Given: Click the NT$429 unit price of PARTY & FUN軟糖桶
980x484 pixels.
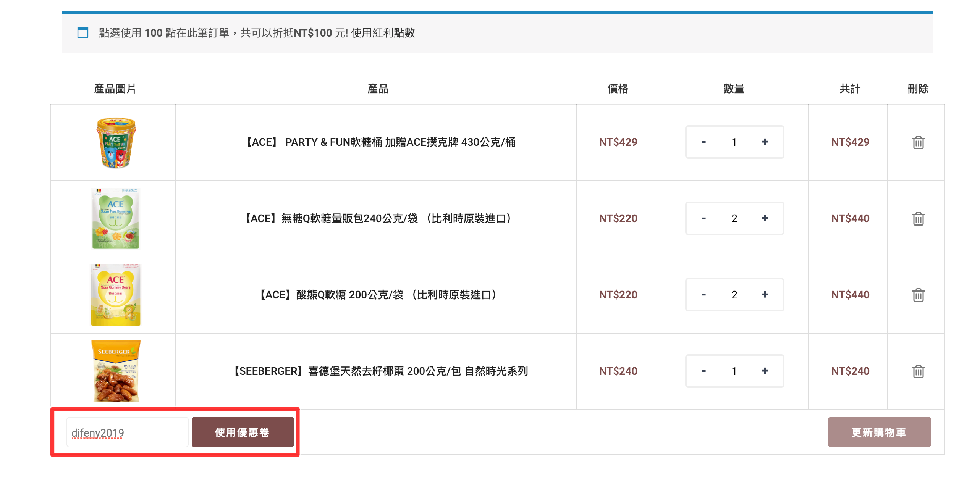Looking at the screenshot, I should coord(618,142).
